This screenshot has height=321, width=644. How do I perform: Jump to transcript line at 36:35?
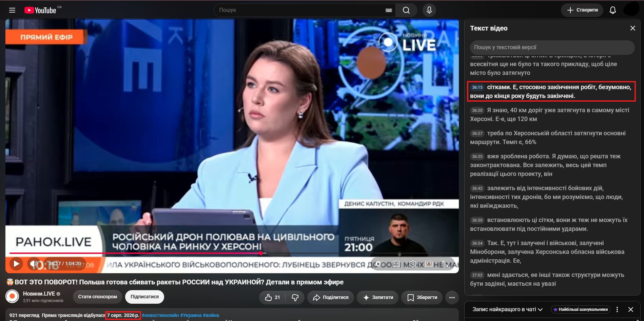(x=551, y=165)
